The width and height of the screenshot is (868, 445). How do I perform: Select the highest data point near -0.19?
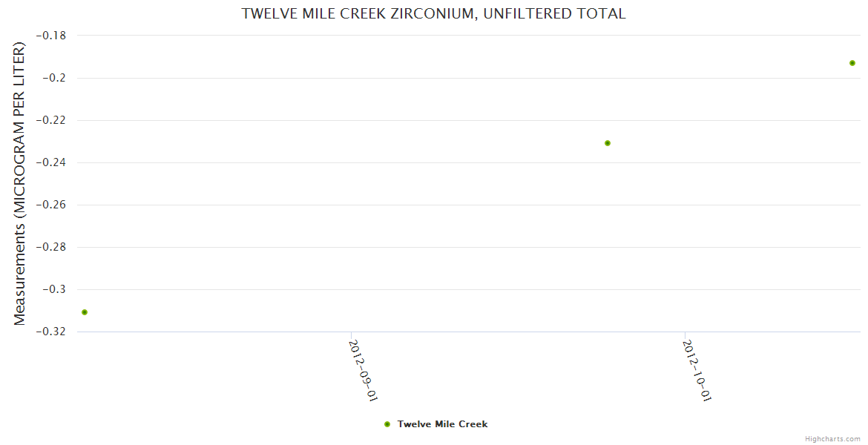point(852,63)
